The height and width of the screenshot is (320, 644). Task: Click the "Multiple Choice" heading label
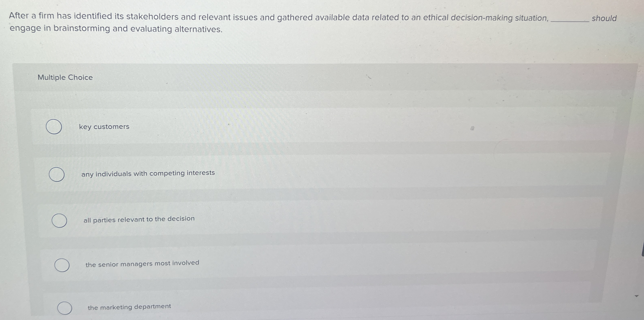coord(65,77)
